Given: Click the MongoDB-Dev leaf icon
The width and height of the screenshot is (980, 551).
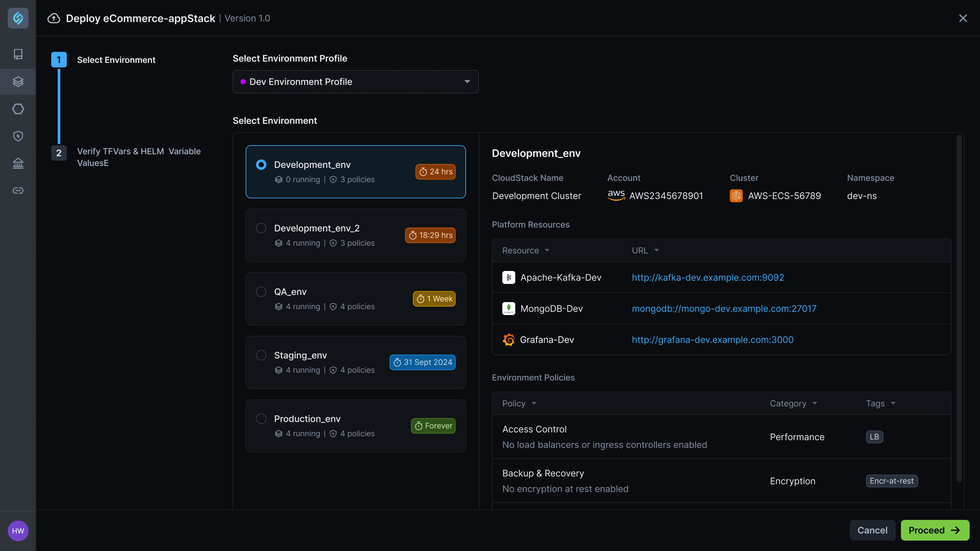Looking at the screenshot, I should [508, 308].
